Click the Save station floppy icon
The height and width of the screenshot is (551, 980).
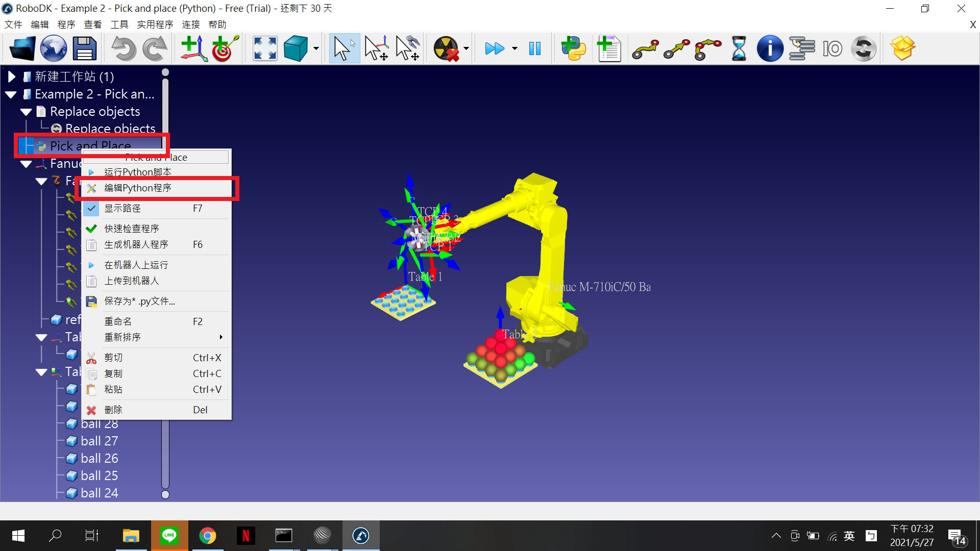click(x=84, y=49)
